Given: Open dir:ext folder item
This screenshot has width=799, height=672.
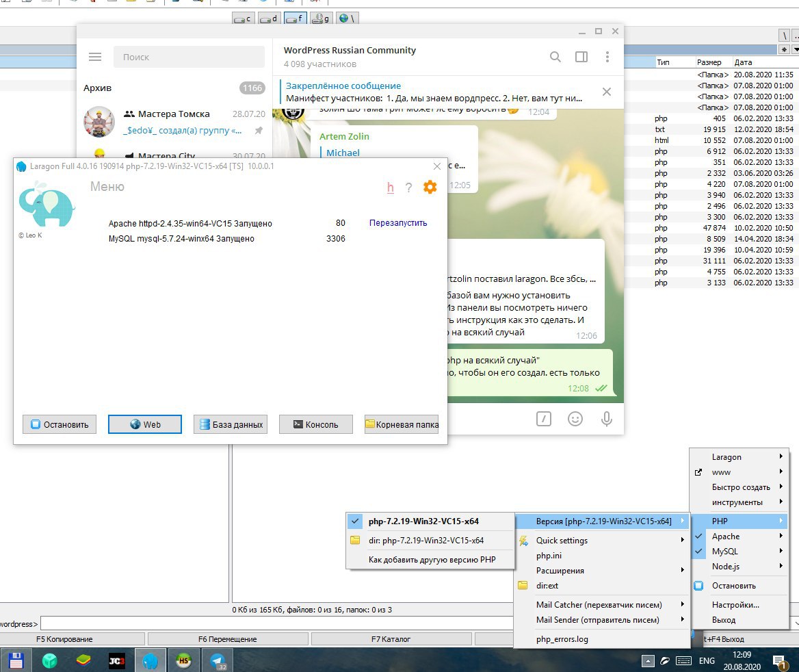Looking at the screenshot, I should (x=601, y=585).
